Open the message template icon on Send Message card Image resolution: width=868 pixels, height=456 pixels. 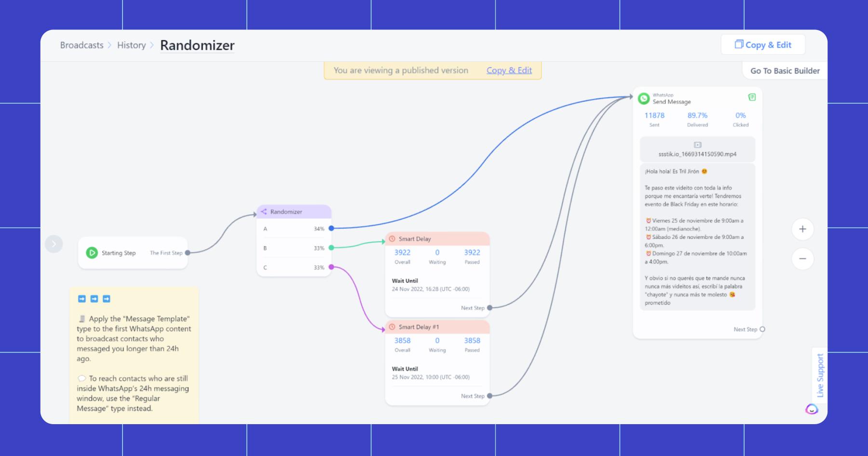pos(752,97)
